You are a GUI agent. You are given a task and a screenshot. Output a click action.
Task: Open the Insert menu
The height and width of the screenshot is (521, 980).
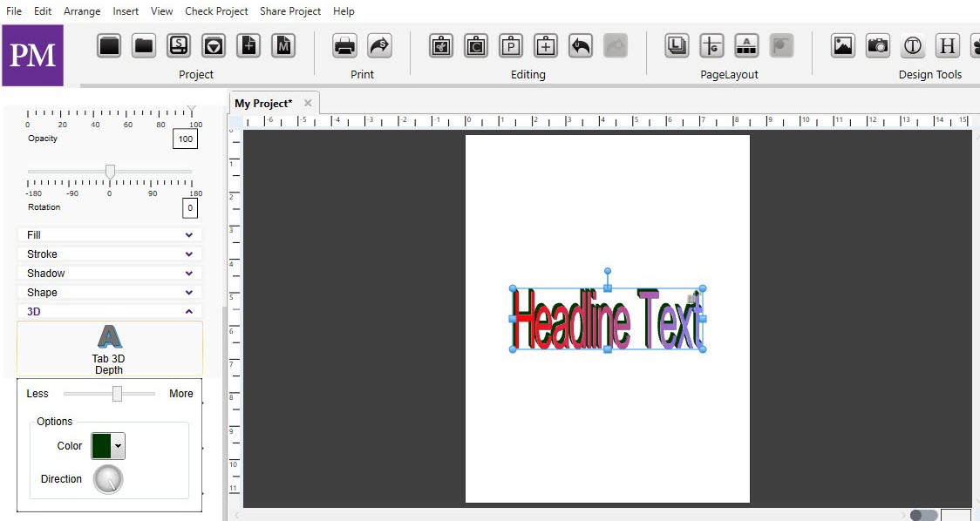(126, 11)
